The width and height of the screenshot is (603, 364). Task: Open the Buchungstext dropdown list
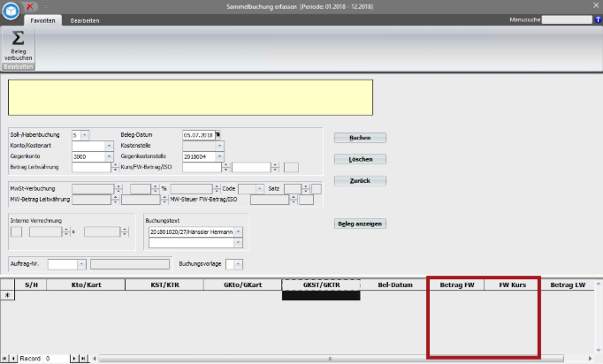pos(238,231)
